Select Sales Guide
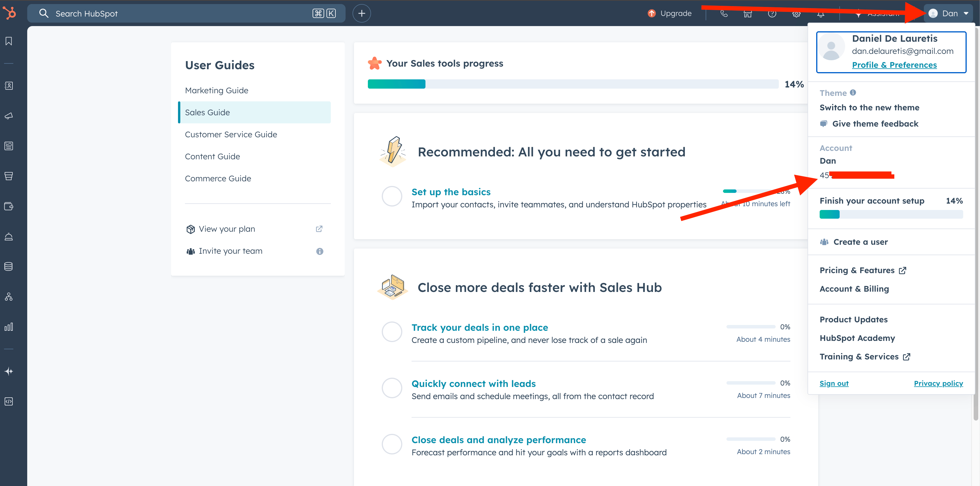Viewport: 980px width, 486px height. point(254,112)
